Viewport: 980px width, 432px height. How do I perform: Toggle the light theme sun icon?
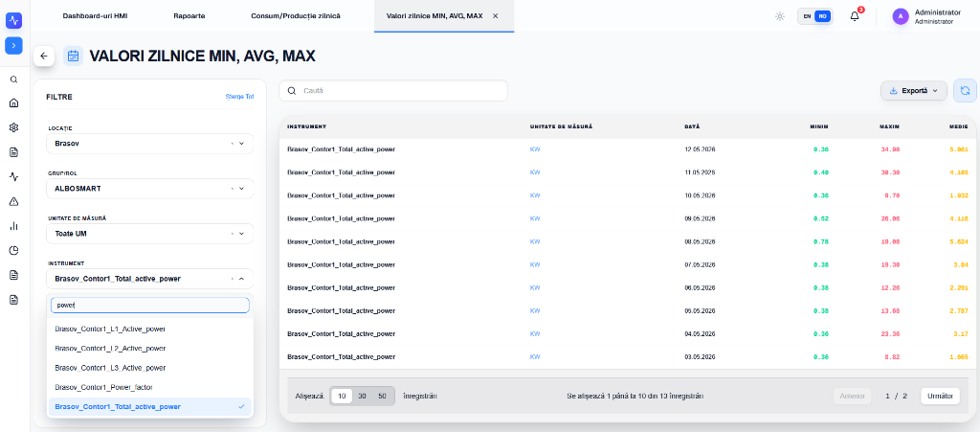[x=779, y=16]
